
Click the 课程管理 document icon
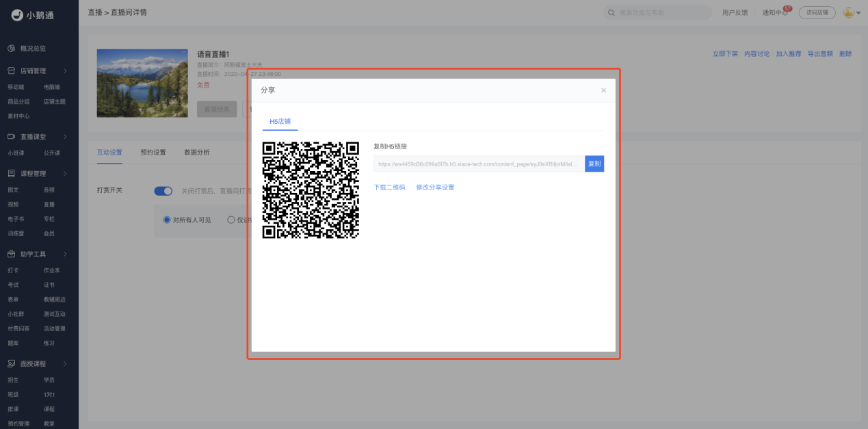tap(12, 174)
